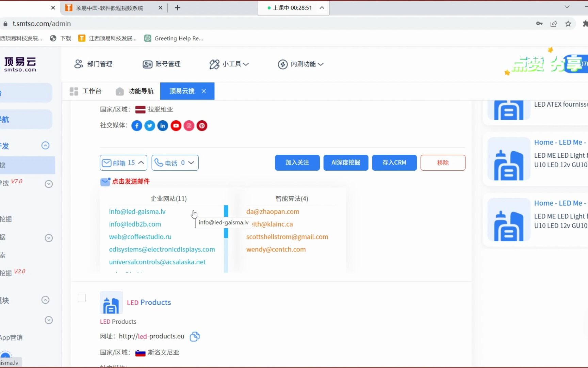Open the 小工具 dropdown menu
Viewport: 588px width, 368px height.
229,64
